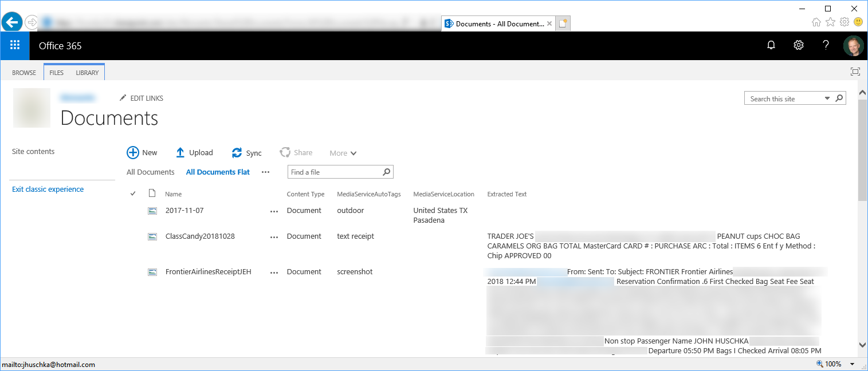
Task: Toggle focus on content mode icon
Action: coord(855,72)
